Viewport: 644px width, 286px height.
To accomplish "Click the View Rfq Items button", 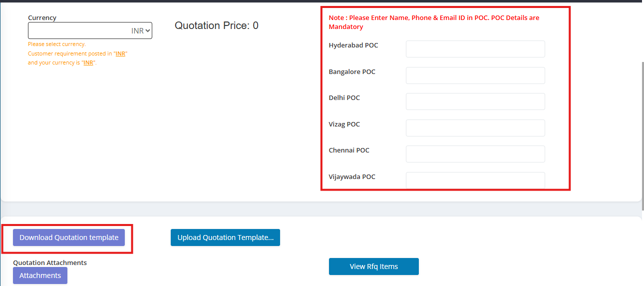I will coord(373,266).
